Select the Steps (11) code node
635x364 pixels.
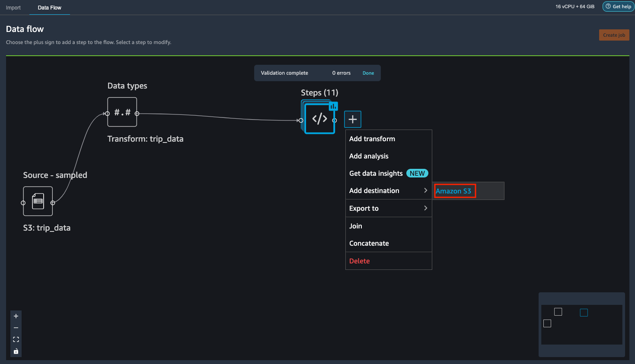tap(319, 118)
